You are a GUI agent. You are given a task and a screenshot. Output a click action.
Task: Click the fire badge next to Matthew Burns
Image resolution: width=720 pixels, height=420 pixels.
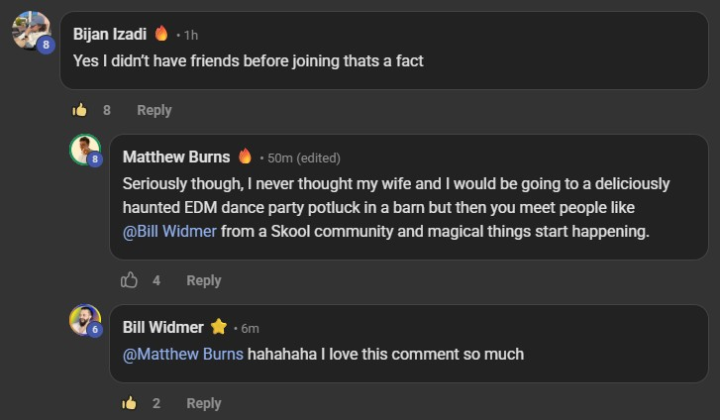point(244,157)
